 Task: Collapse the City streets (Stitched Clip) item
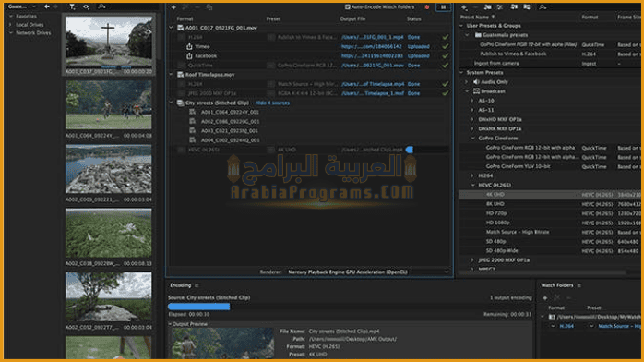coord(172,103)
